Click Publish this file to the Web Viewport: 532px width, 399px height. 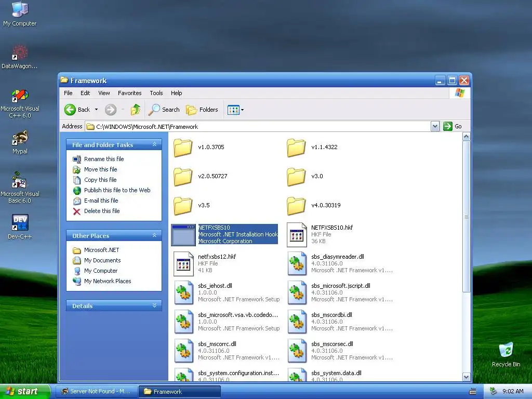click(x=117, y=190)
